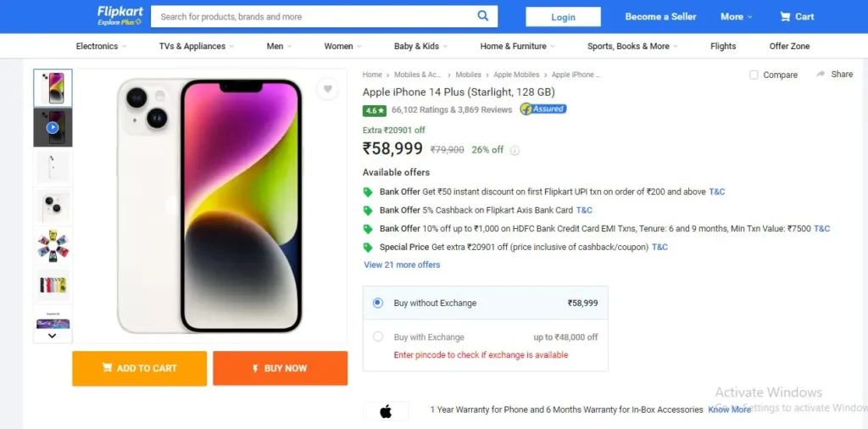Select Buy with Exchange radio button

pyautogui.click(x=377, y=337)
